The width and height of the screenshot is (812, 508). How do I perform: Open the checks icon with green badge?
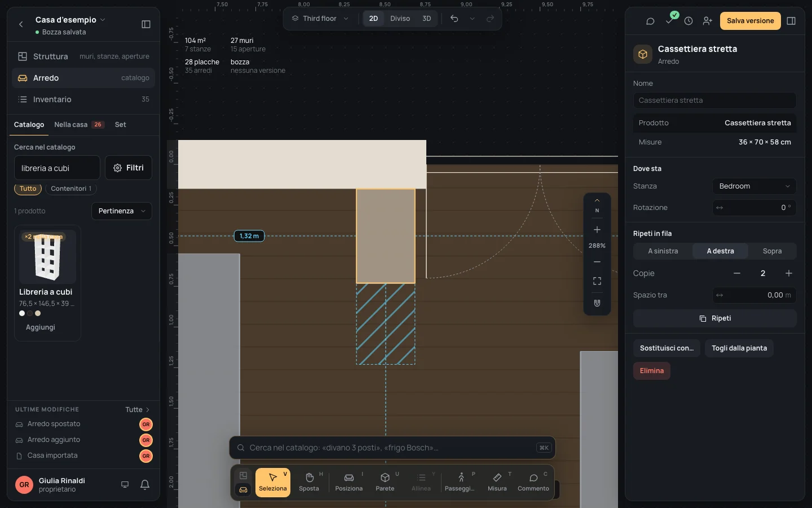[x=669, y=21]
